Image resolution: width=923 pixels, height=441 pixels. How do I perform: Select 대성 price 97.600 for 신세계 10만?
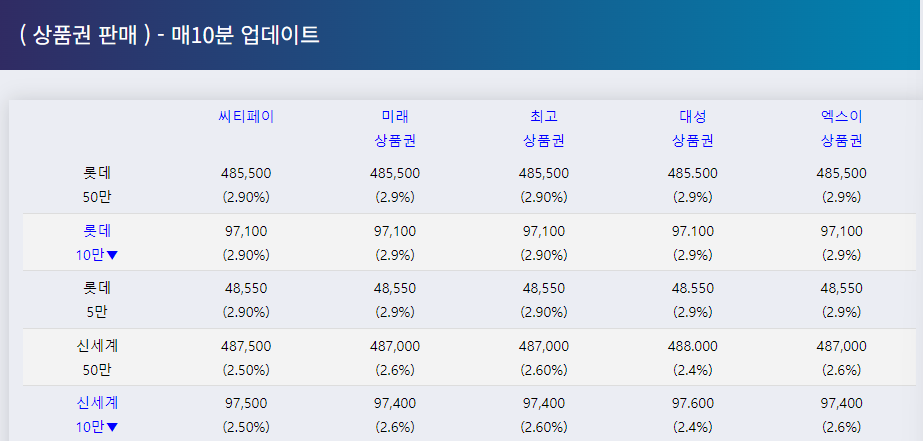[693, 403]
